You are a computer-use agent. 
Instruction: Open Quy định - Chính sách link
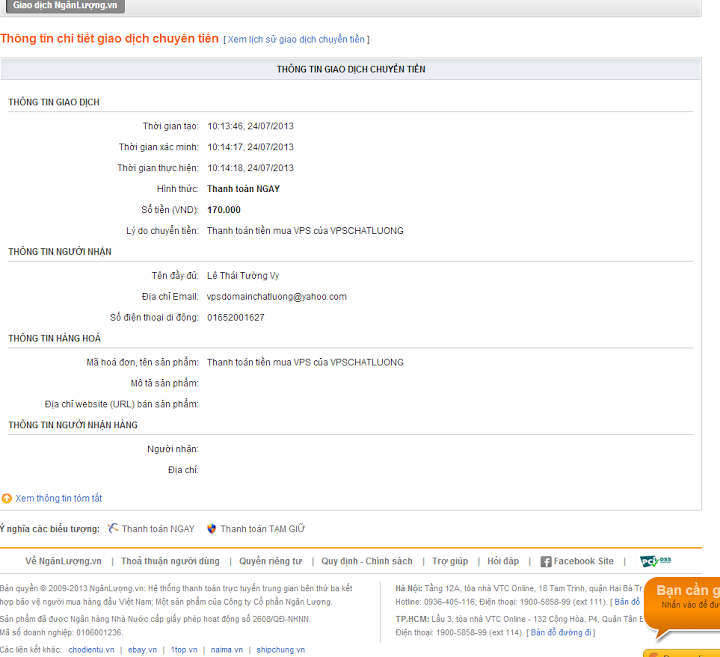click(366, 561)
